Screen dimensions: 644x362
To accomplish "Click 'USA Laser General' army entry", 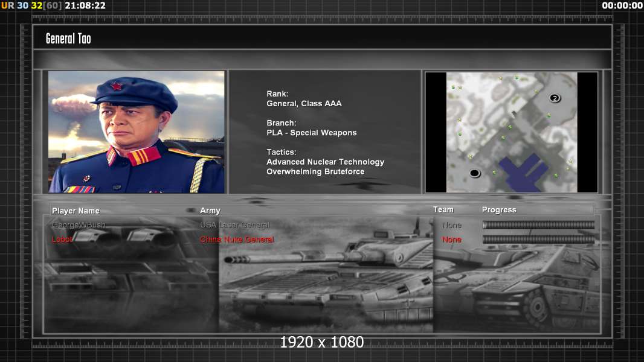I will pyautogui.click(x=234, y=225).
